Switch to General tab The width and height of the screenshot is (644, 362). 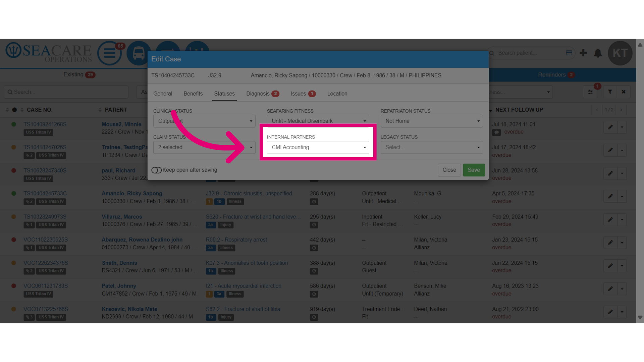[x=163, y=94]
